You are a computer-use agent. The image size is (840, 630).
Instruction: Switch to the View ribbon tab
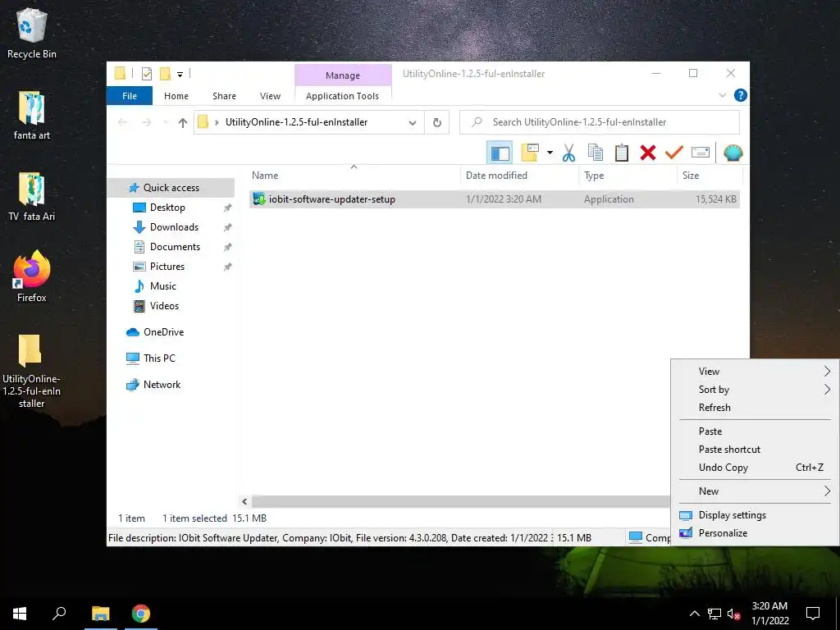click(x=270, y=96)
